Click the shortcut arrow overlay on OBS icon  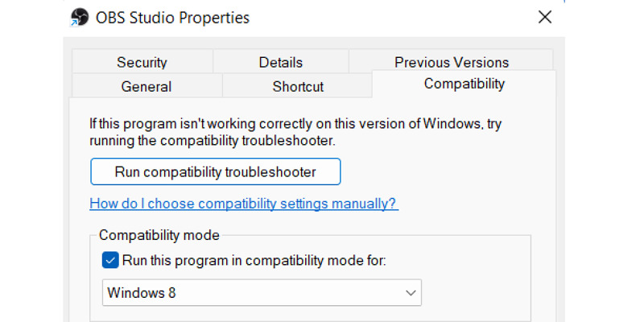[x=73, y=23]
